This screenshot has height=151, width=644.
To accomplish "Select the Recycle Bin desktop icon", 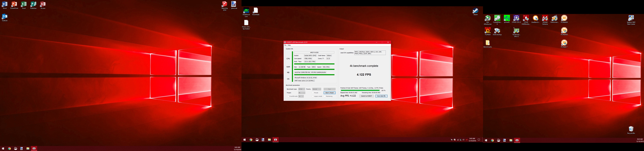I will click(x=631, y=130).
